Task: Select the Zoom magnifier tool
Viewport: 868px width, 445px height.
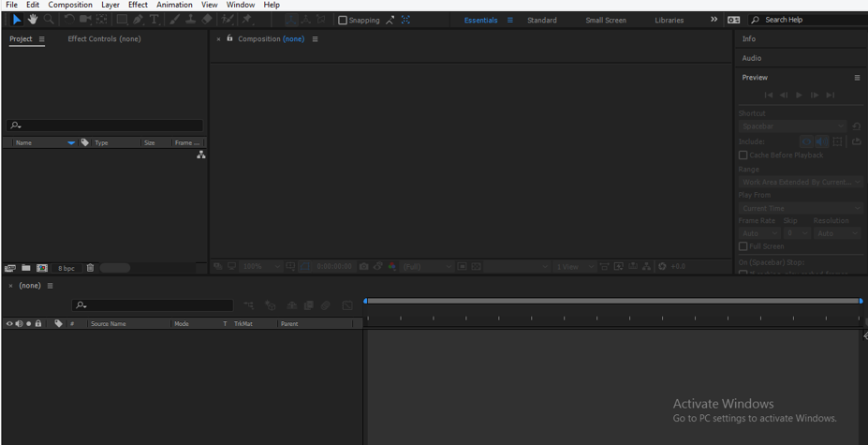Action: (x=49, y=20)
